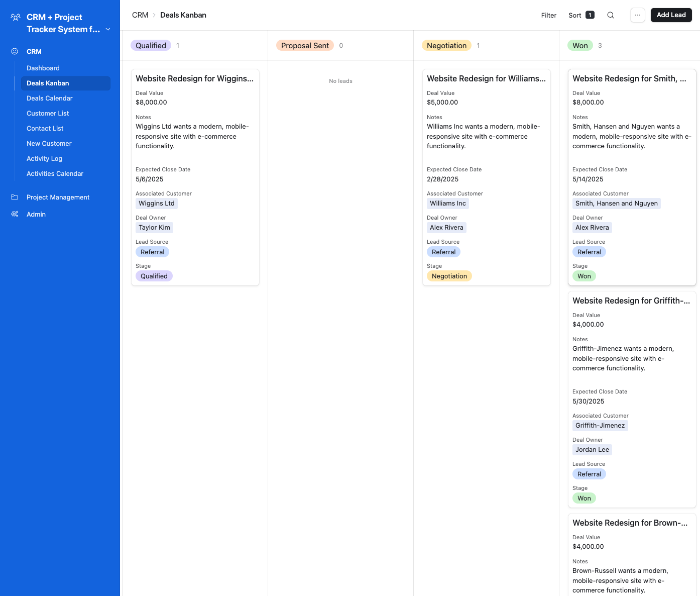This screenshot has height=596, width=700.
Task: Select Customer List in the sidebar
Action: pos(48,113)
